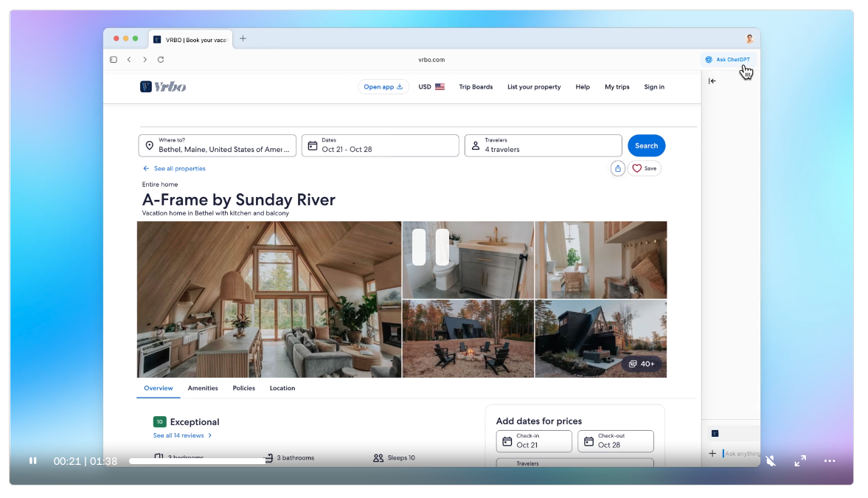868x498 pixels.
Task: Open the Travelers field in price card
Action: [x=575, y=463]
